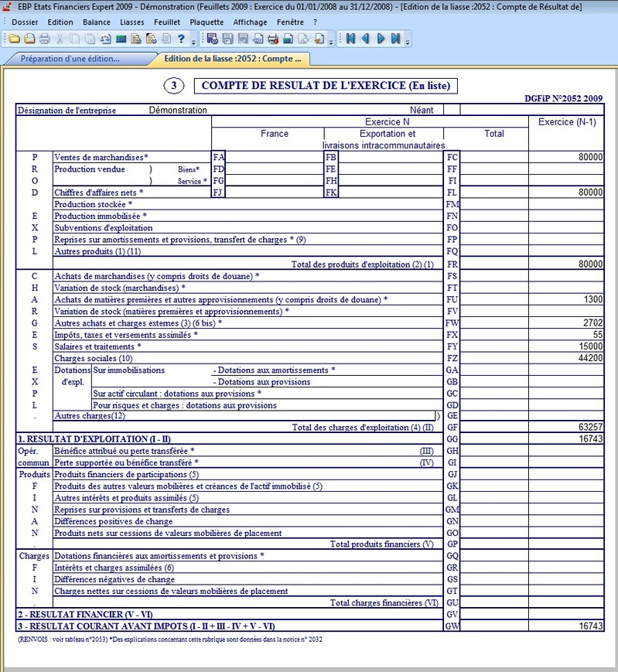The height and width of the screenshot is (672, 618).
Task: Click the EBP application icon in title bar
Action: [x=6, y=6]
